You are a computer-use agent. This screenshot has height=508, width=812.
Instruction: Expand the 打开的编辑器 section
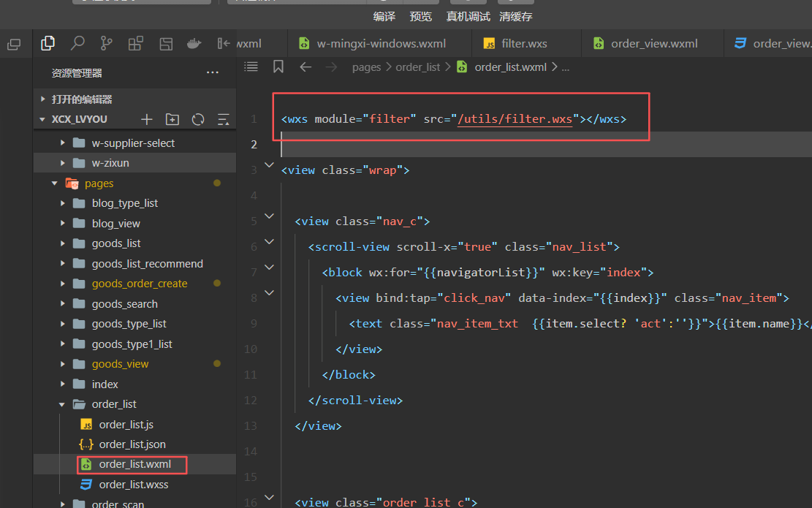(81, 99)
